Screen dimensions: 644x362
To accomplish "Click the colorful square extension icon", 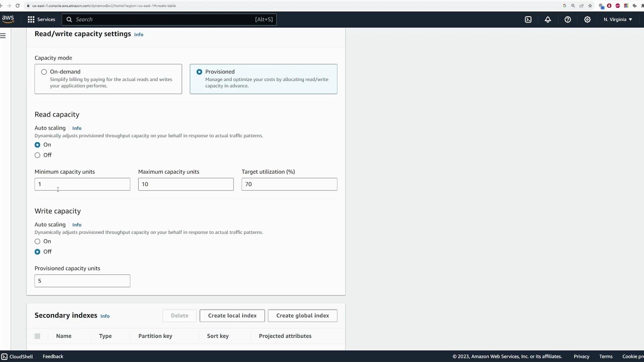I will pyautogui.click(x=626, y=6).
